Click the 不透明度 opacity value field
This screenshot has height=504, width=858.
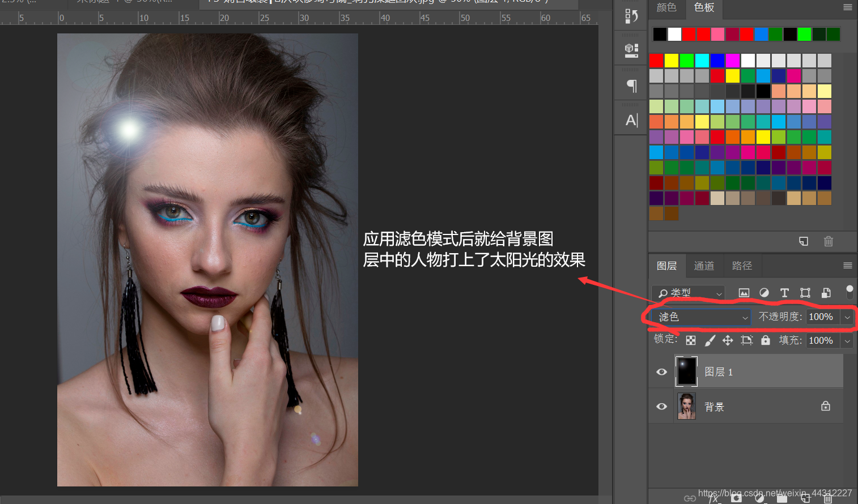coord(822,317)
